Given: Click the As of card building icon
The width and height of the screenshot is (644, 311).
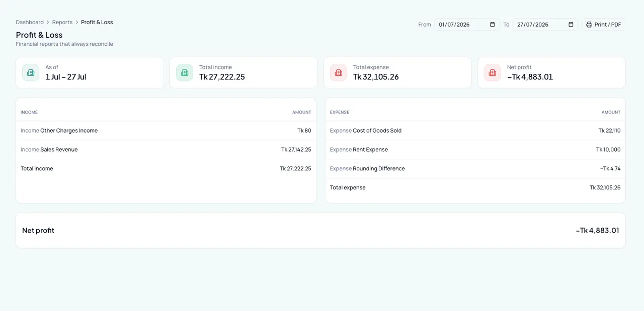Looking at the screenshot, I should [31, 73].
